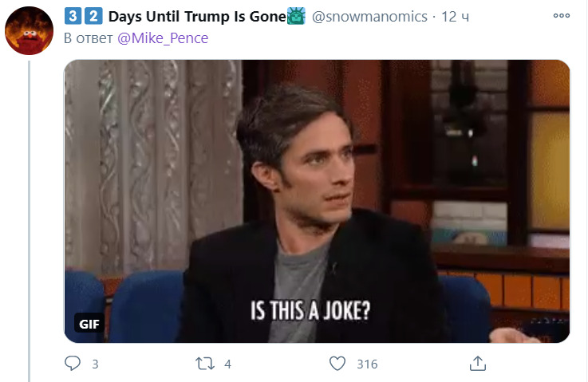Viewport: 588px width, 382px height.
Task: Open the "Days Until Trump Is Gone" profile name
Action: pyautogui.click(x=195, y=17)
